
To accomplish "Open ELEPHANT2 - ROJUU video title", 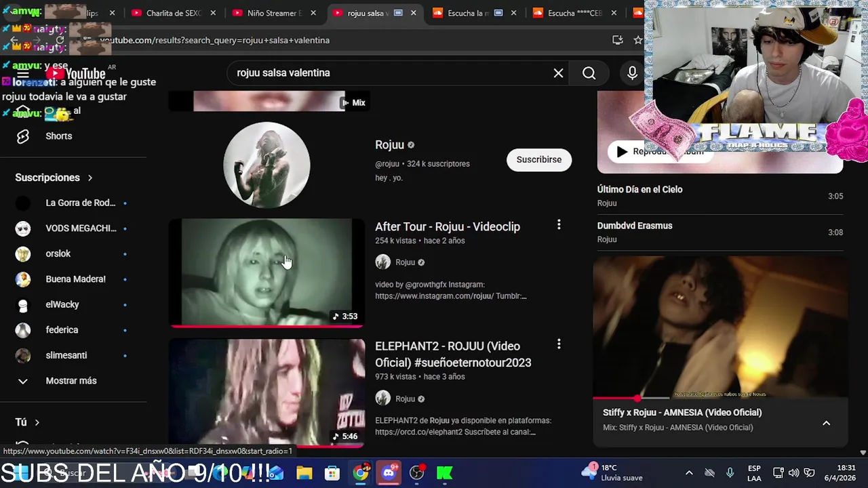I will (x=453, y=354).
